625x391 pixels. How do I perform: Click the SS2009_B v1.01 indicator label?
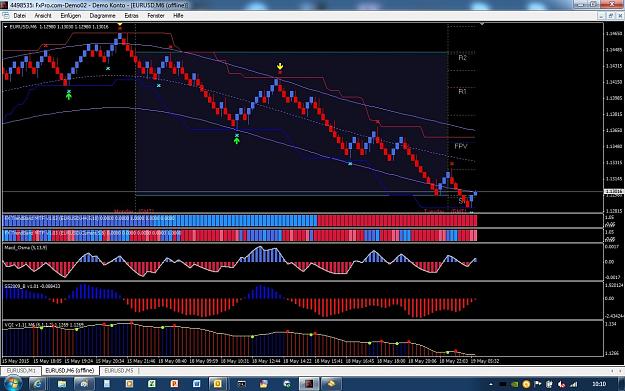[x=32, y=286]
